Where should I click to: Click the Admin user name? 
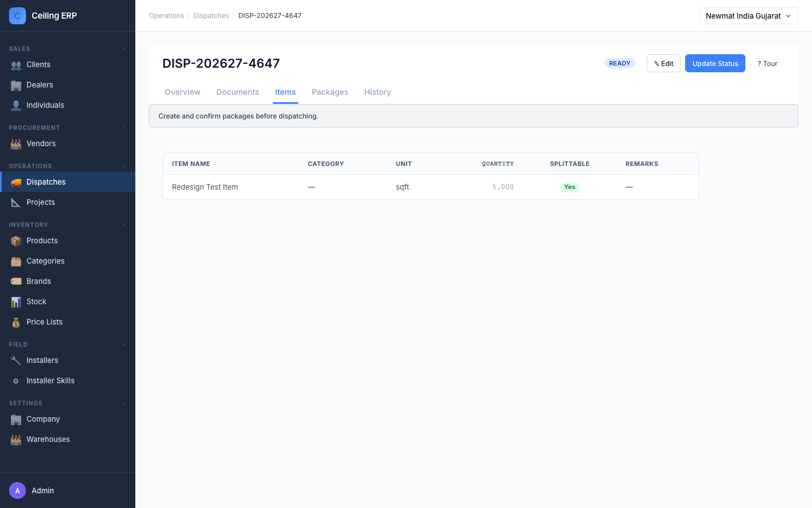43,491
